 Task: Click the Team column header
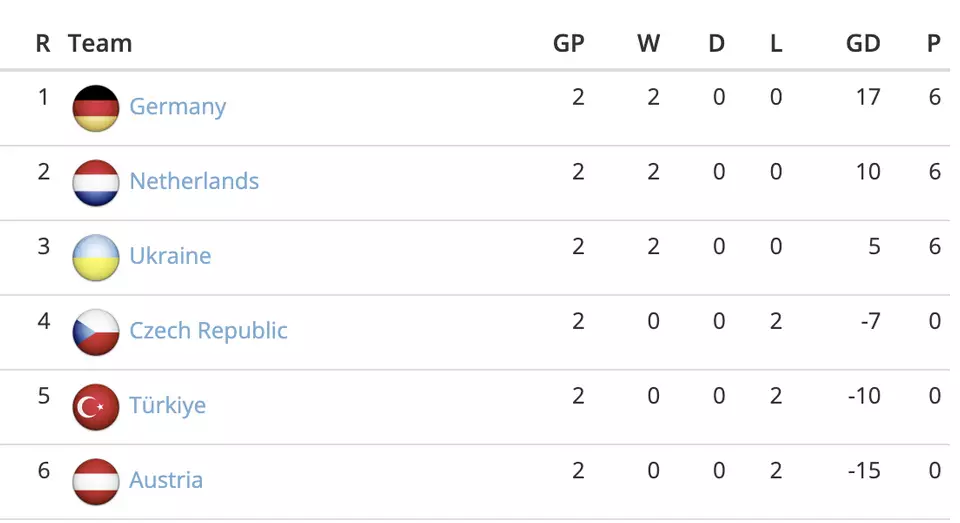(x=100, y=44)
